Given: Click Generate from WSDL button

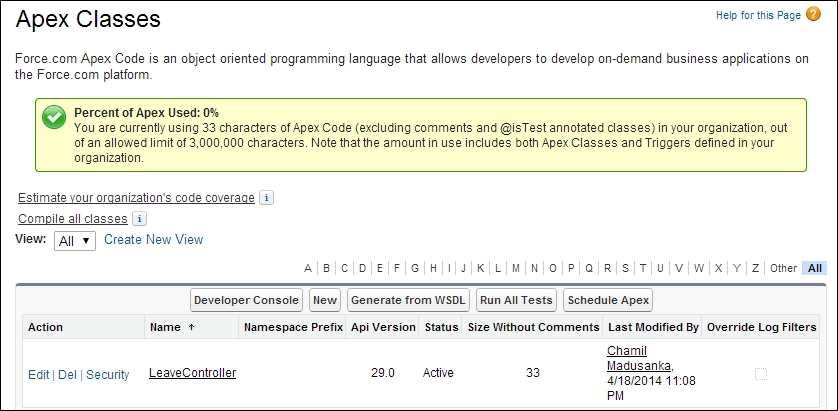Looking at the screenshot, I should (x=408, y=300).
